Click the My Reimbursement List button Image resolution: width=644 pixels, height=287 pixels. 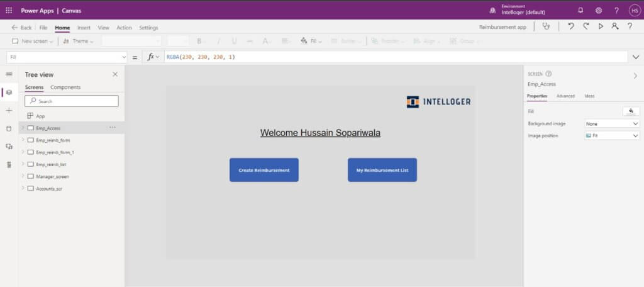click(x=382, y=170)
